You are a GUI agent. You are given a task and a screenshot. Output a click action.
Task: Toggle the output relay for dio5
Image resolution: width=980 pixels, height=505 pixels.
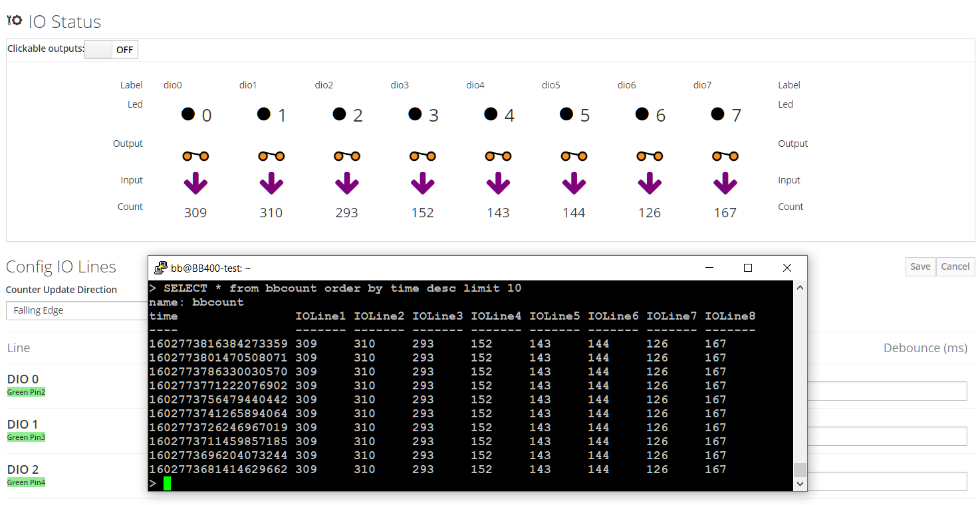[574, 156]
